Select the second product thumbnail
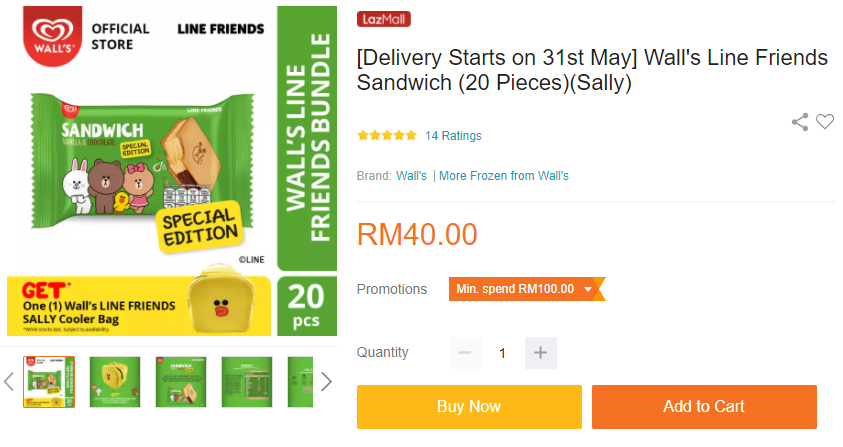This screenshot has height=447, width=843. pyautogui.click(x=115, y=381)
